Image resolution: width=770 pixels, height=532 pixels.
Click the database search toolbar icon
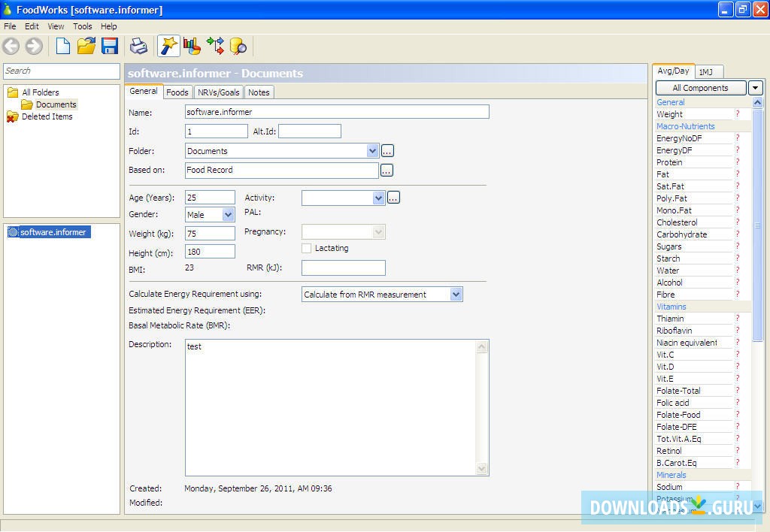tap(238, 47)
